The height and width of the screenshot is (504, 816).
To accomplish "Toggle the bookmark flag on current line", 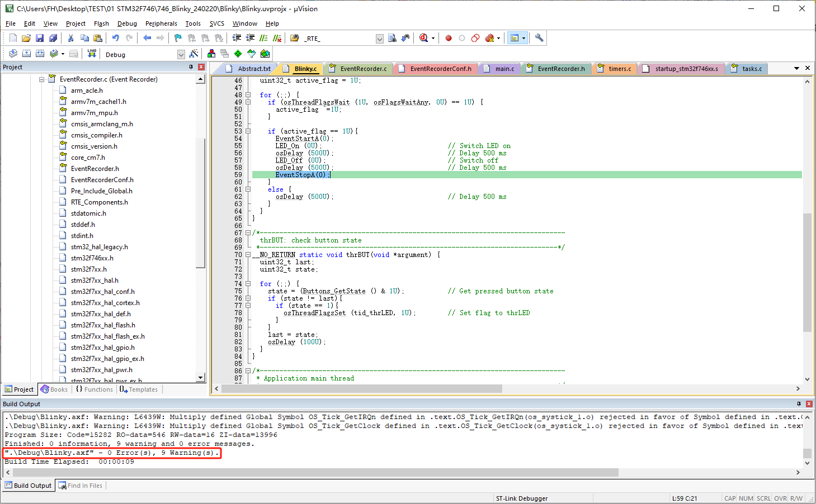I will pyautogui.click(x=178, y=38).
